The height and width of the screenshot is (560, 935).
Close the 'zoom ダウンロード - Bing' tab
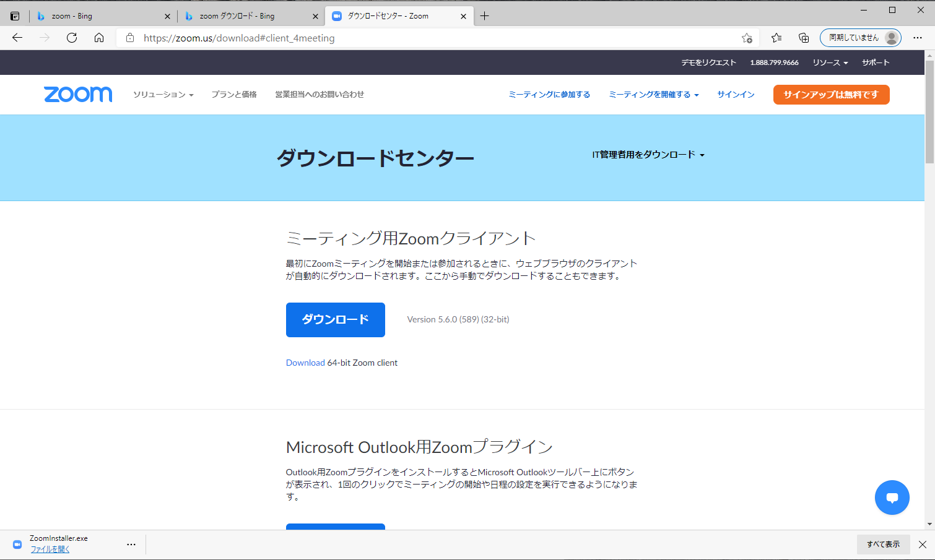point(315,17)
